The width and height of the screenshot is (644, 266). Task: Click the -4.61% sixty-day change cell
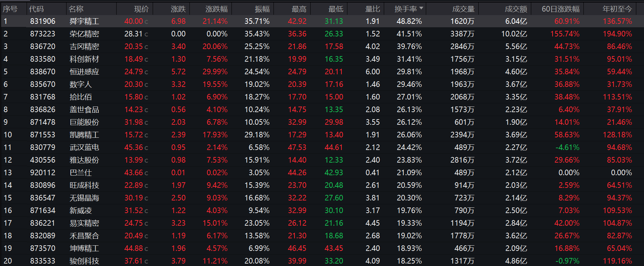pos(567,148)
